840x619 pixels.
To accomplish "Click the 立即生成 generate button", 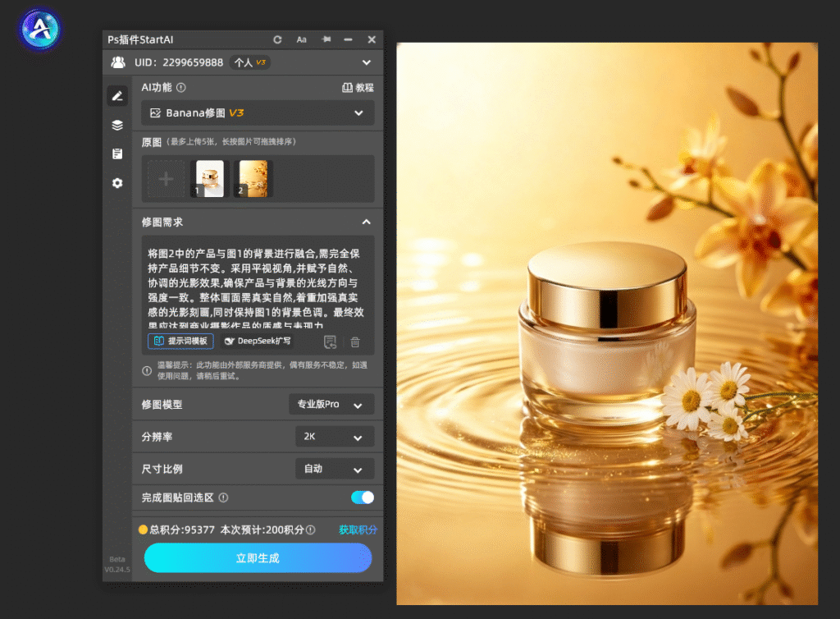I will click(258, 558).
